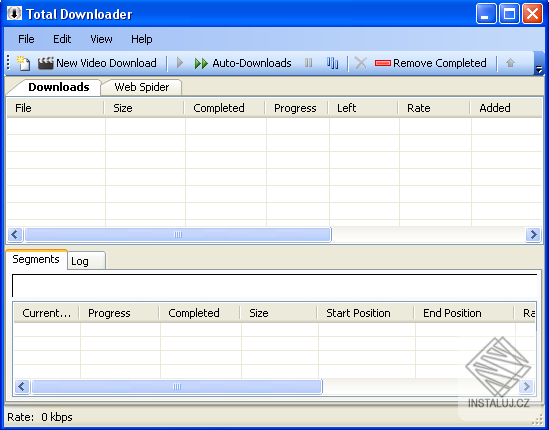
Task: Click the blue segments bars icon
Action: point(332,63)
